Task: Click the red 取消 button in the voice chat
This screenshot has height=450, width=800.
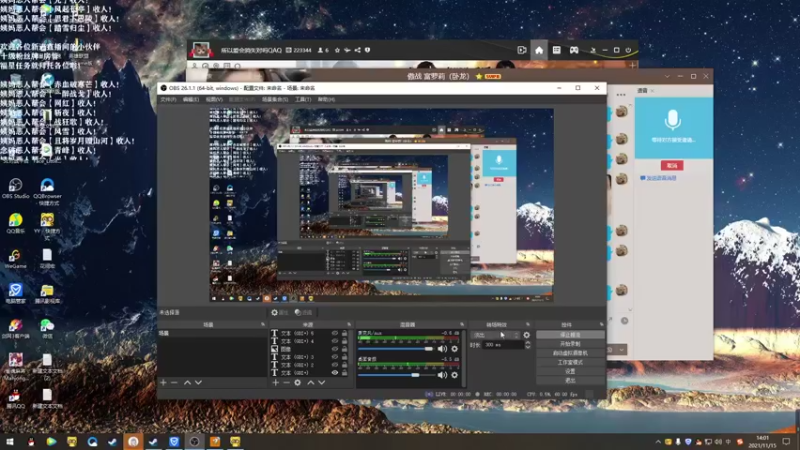Action: (x=672, y=165)
